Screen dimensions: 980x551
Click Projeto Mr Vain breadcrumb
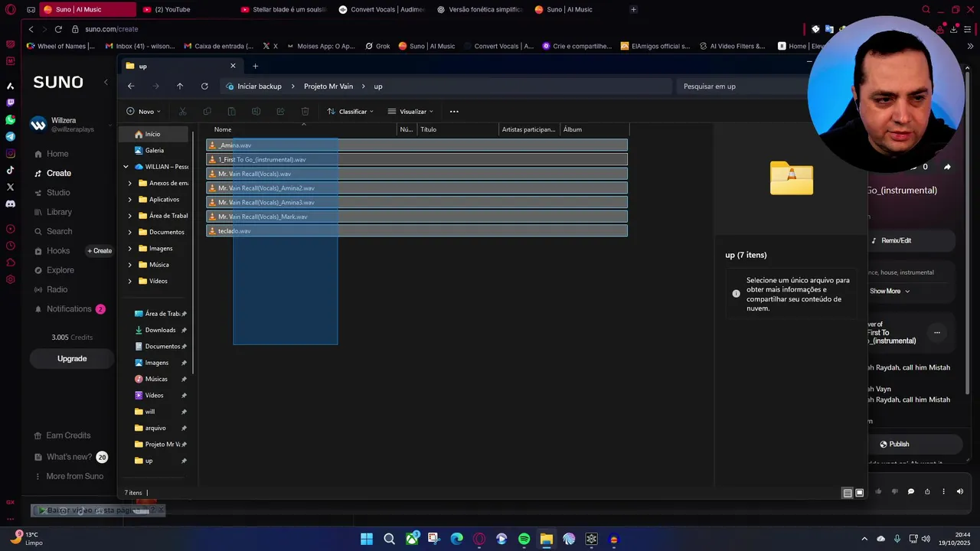tap(328, 86)
